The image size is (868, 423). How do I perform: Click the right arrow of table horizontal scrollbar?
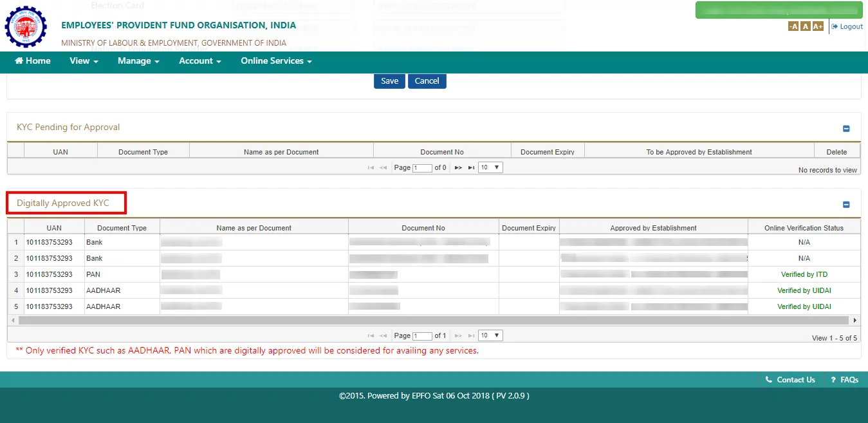pyautogui.click(x=855, y=320)
